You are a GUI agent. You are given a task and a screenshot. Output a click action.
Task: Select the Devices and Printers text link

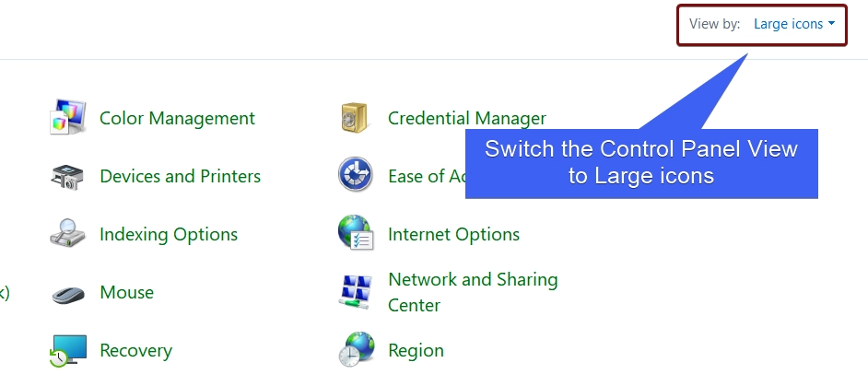click(180, 176)
